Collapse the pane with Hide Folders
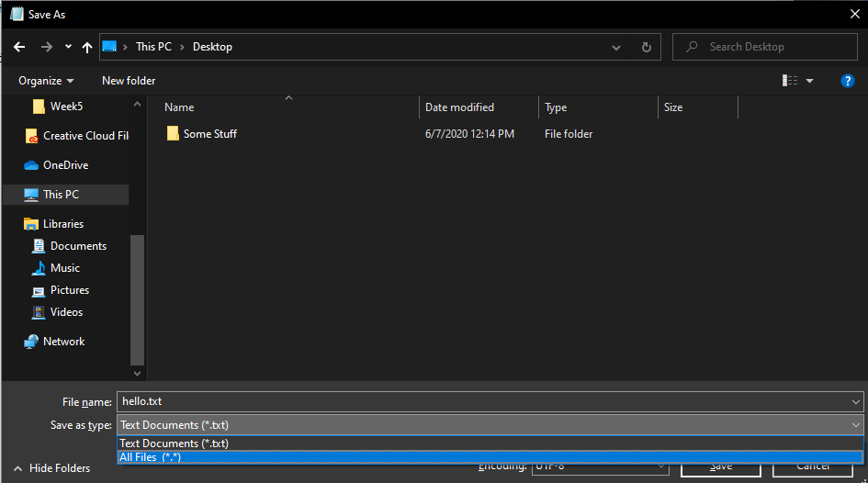868x483 pixels. pyautogui.click(x=51, y=468)
